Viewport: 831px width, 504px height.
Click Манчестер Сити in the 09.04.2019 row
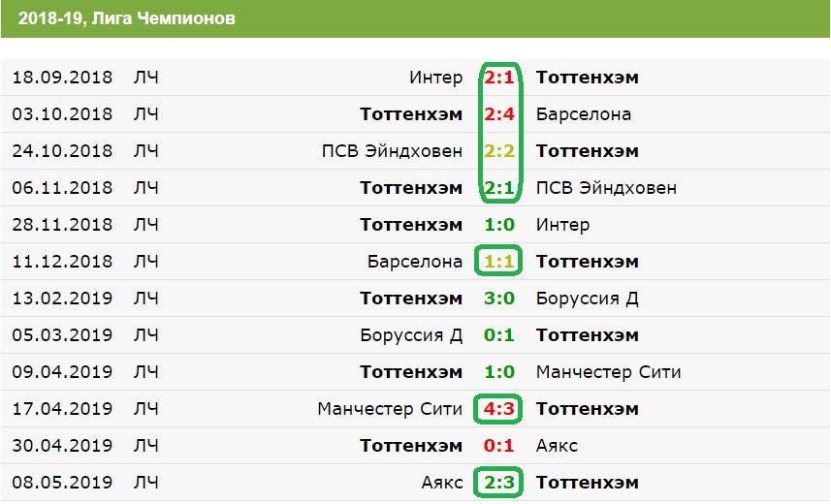[608, 372]
